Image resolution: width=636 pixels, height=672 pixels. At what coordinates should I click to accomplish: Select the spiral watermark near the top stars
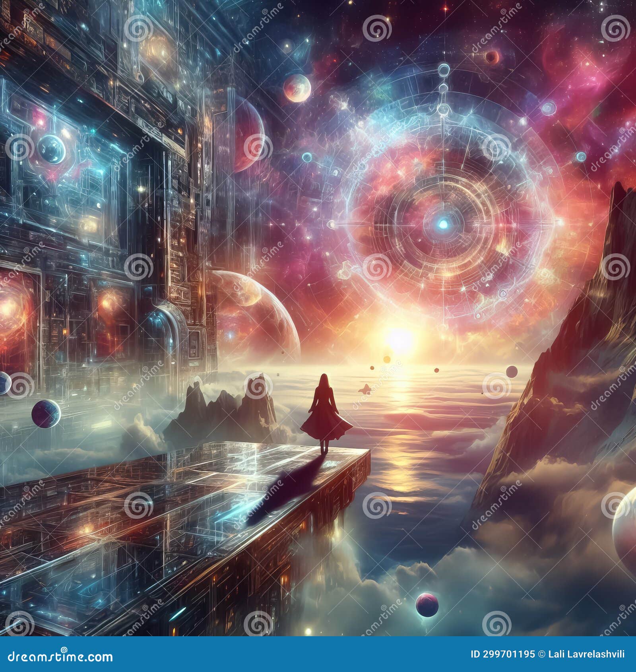click(378, 28)
